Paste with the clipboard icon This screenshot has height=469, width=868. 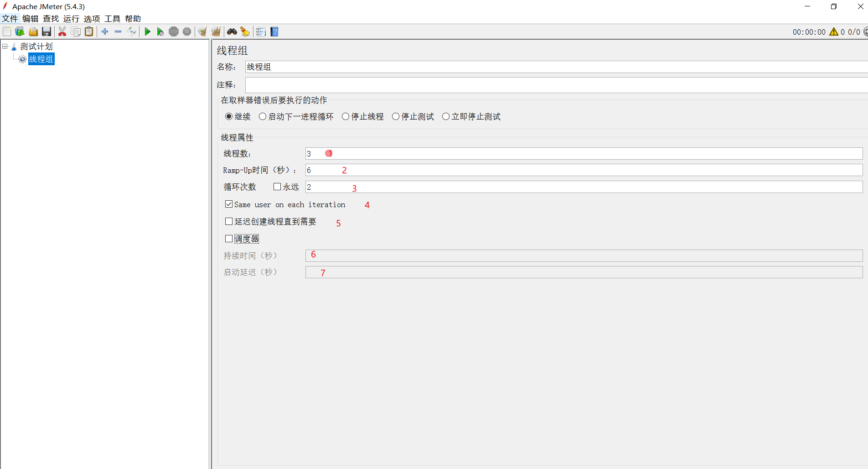pos(89,31)
